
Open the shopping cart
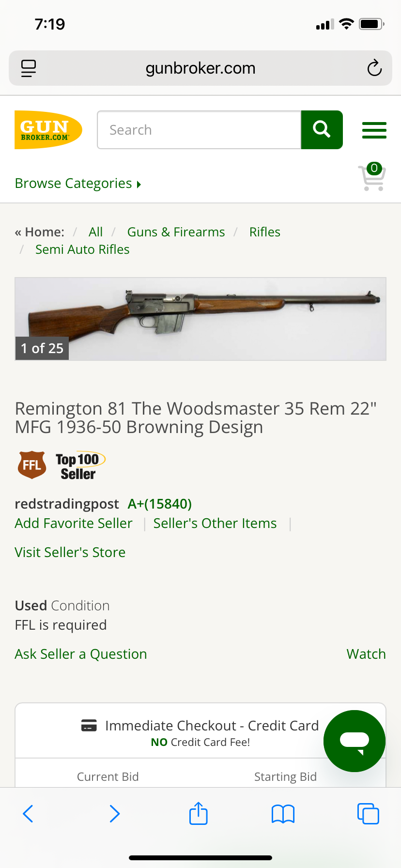(372, 177)
